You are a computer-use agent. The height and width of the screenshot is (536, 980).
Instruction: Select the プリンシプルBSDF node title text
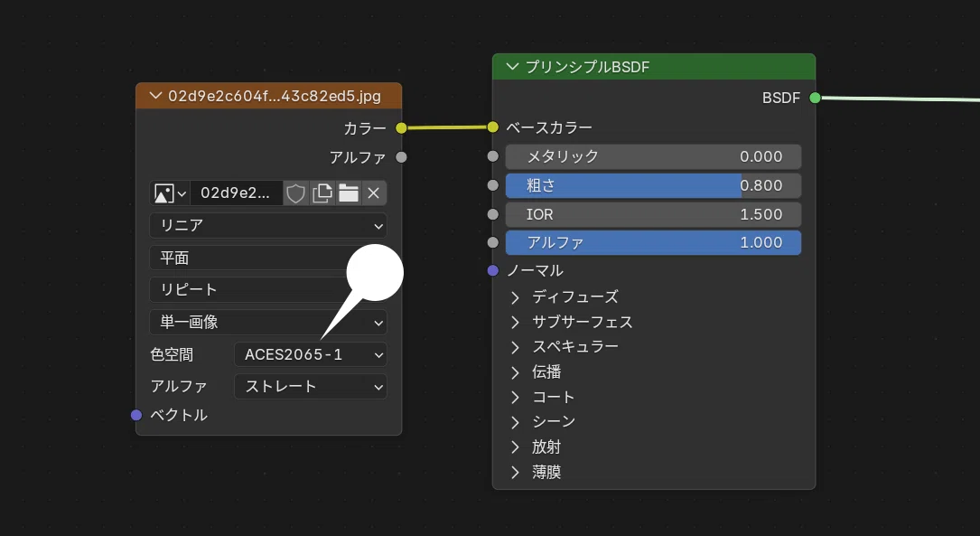click(587, 67)
